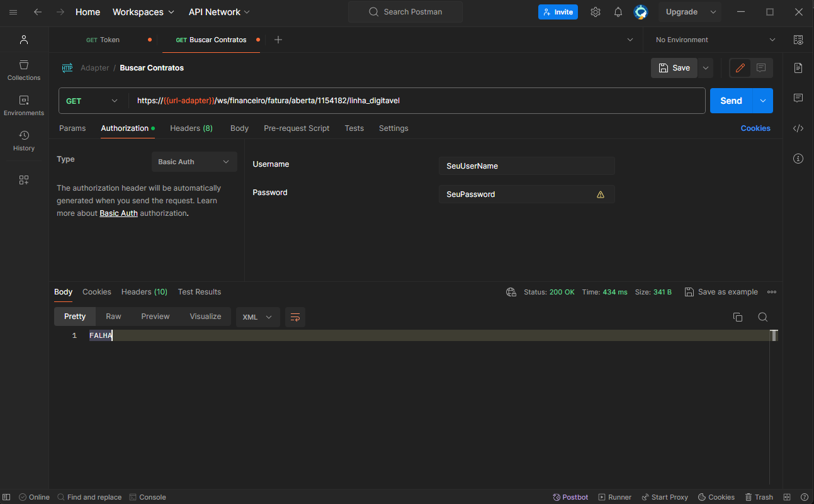Follow the Basic Auth documentation link
Screen dimensions: 814x504
(x=118, y=213)
